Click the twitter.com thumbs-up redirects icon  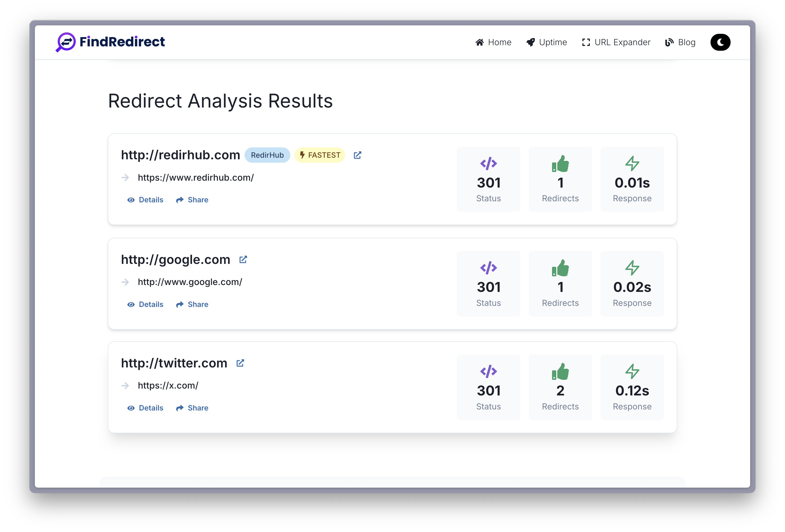(560, 372)
